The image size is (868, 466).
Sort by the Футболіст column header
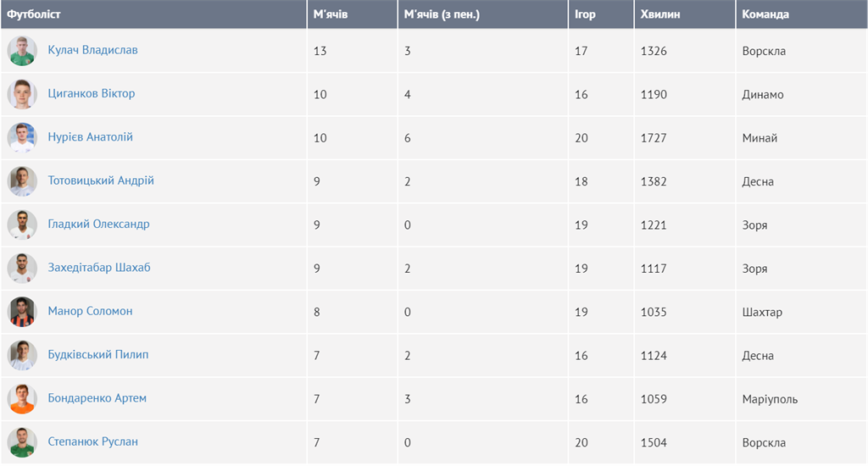point(34,14)
